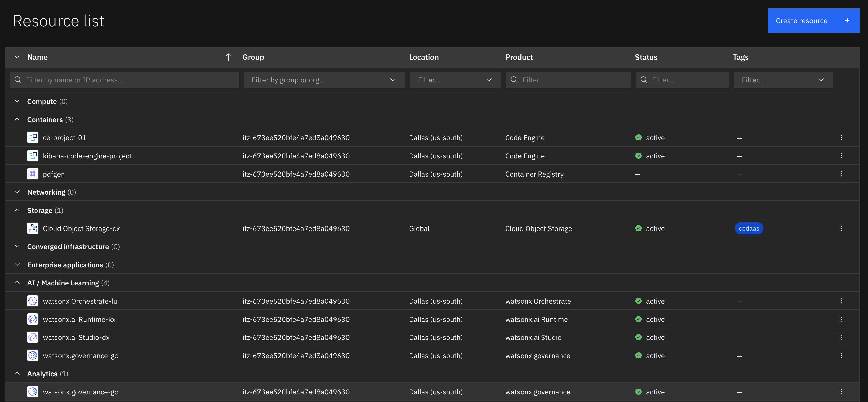
Task: Click the search icon in Status filter
Action: (x=644, y=80)
